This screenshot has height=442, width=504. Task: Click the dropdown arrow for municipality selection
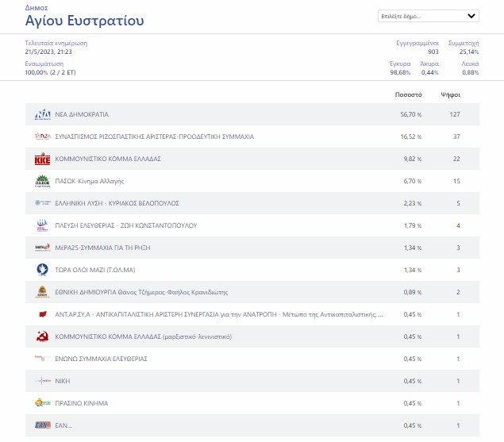[x=471, y=16]
